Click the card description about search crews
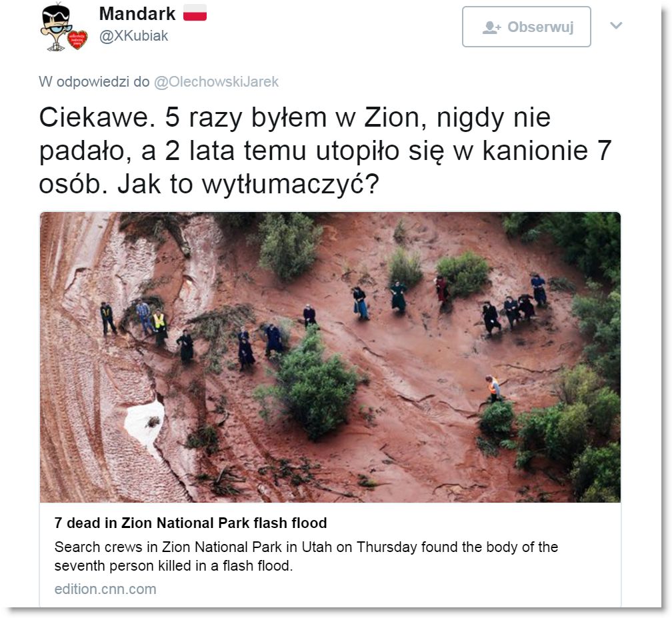 pyautogui.click(x=306, y=556)
